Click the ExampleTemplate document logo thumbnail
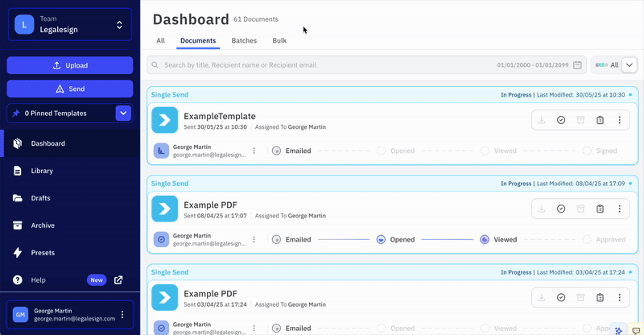Screen dimensions: 644x335 pos(165,120)
